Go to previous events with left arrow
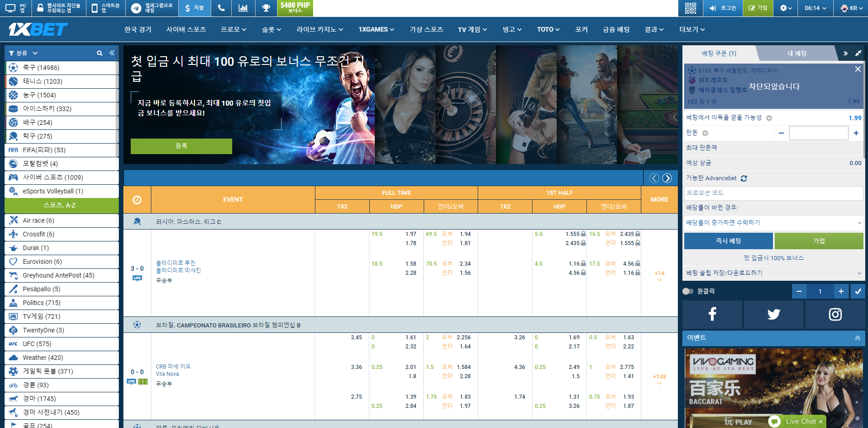 pos(655,178)
